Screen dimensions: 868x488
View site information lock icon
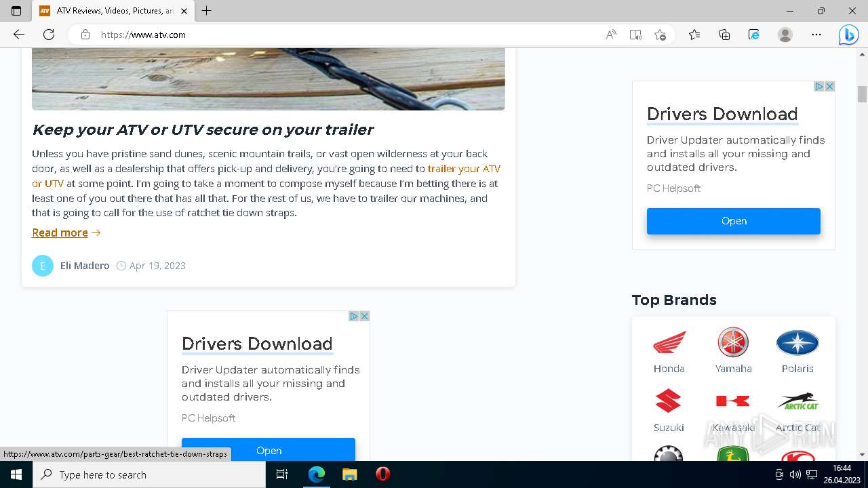[85, 35]
